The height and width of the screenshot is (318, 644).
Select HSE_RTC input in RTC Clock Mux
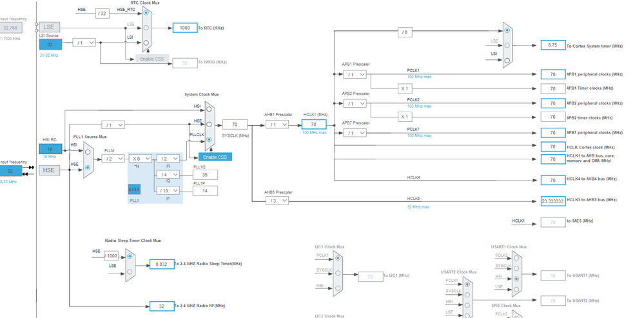tap(146, 13)
